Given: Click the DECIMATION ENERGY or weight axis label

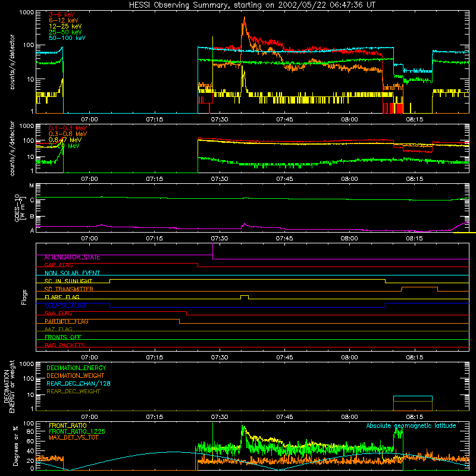Looking at the screenshot, I should coord(9,386).
